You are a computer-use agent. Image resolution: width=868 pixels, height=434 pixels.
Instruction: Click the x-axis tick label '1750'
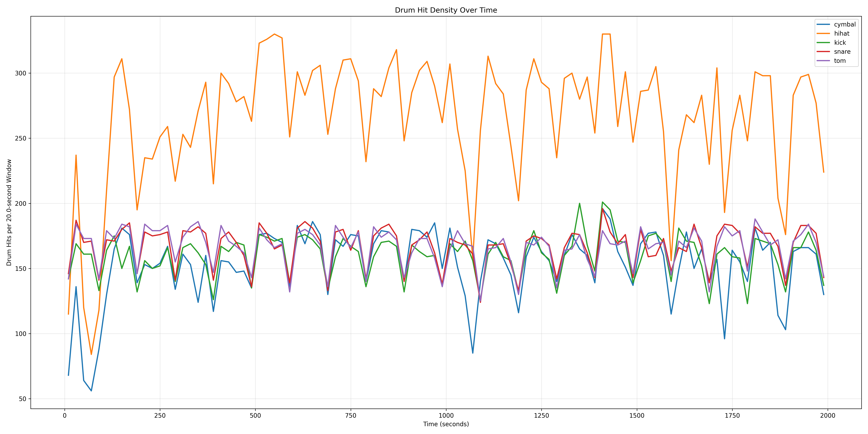(x=732, y=415)
